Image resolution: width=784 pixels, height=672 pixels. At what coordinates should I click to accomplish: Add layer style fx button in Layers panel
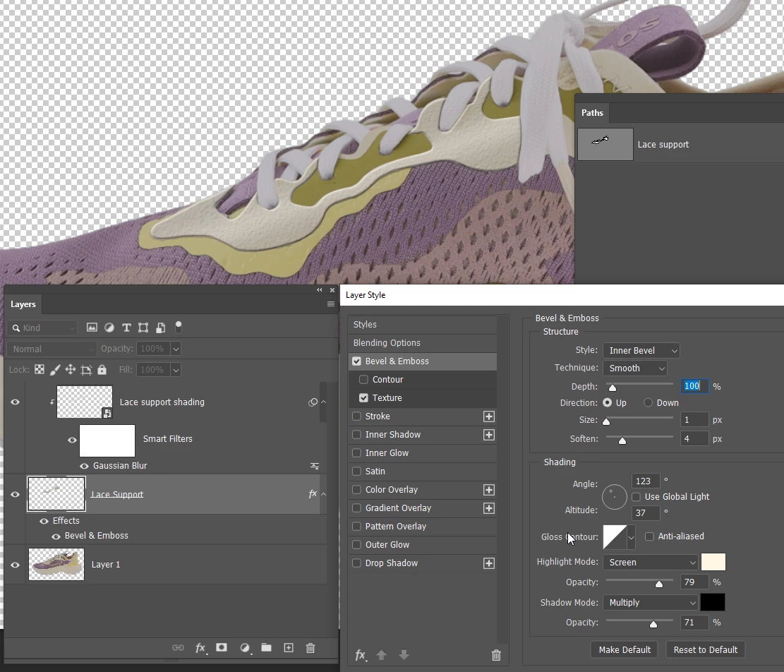(200, 647)
